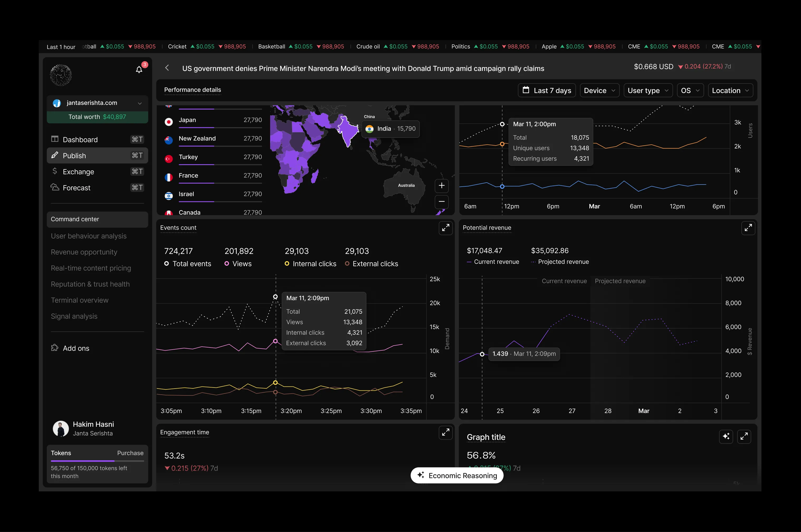Click the France flag icon
Viewport: 801px width, 532px height.
click(169, 177)
